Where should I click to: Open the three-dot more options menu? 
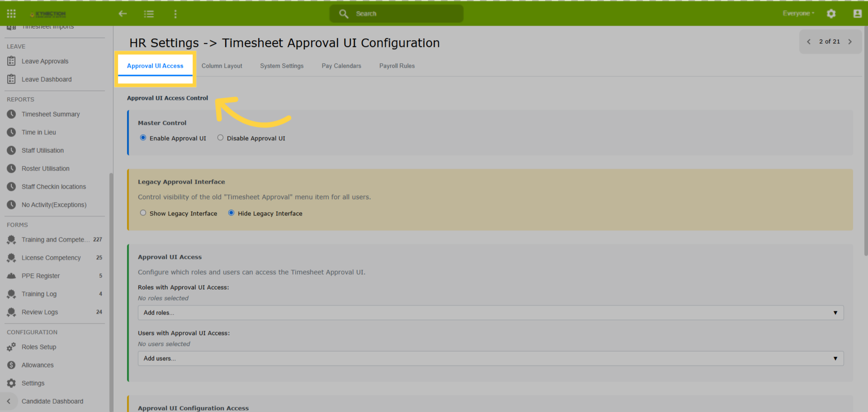(x=175, y=14)
